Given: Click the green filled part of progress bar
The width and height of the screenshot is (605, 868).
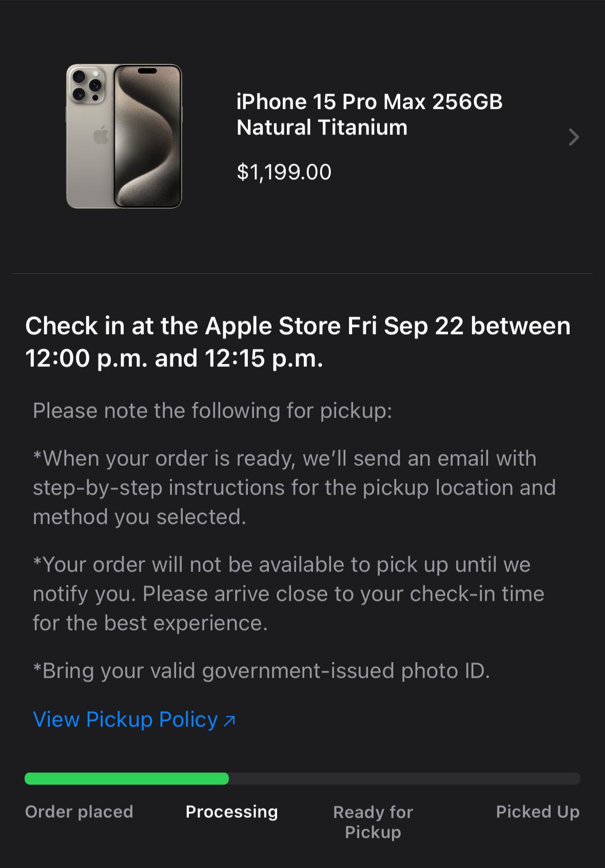Looking at the screenshot, I should click(126, 778).
